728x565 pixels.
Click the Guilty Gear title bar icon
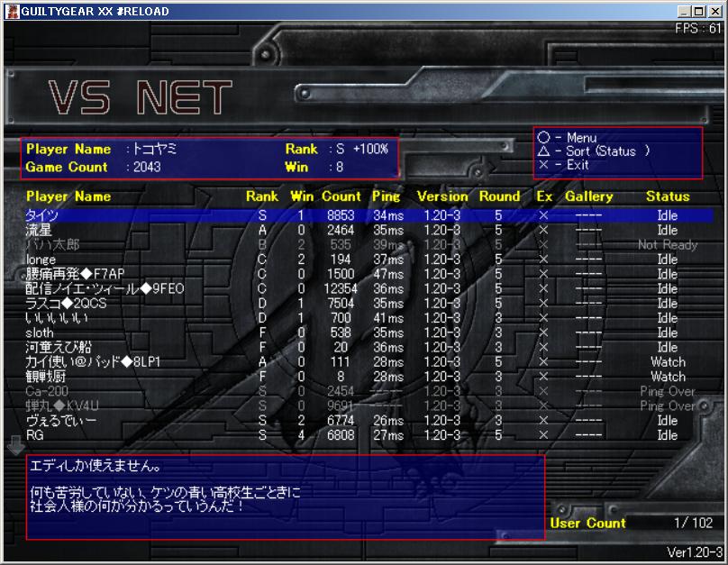click(12, 11)
